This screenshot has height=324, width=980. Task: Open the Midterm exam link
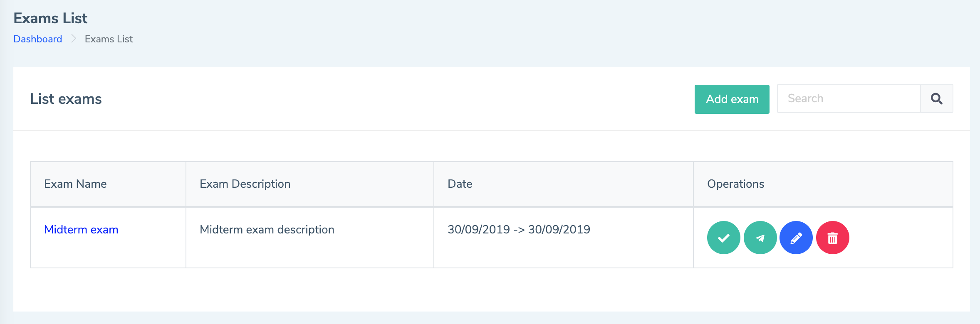(x=82, y=230)
